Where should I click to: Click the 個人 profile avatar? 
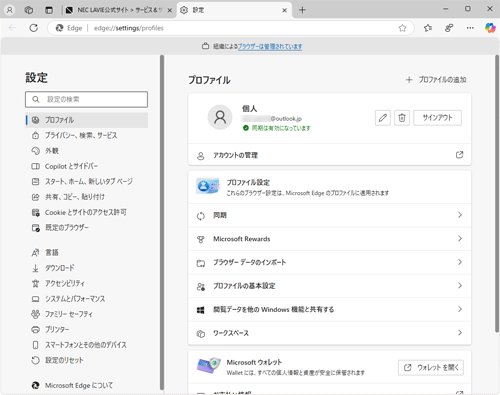pos(220,117)
